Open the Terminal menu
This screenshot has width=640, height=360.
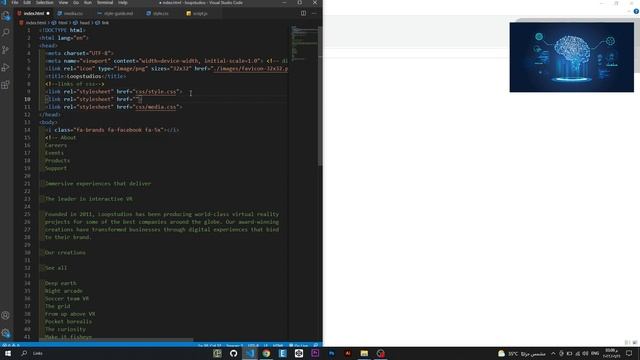point(105,2)
